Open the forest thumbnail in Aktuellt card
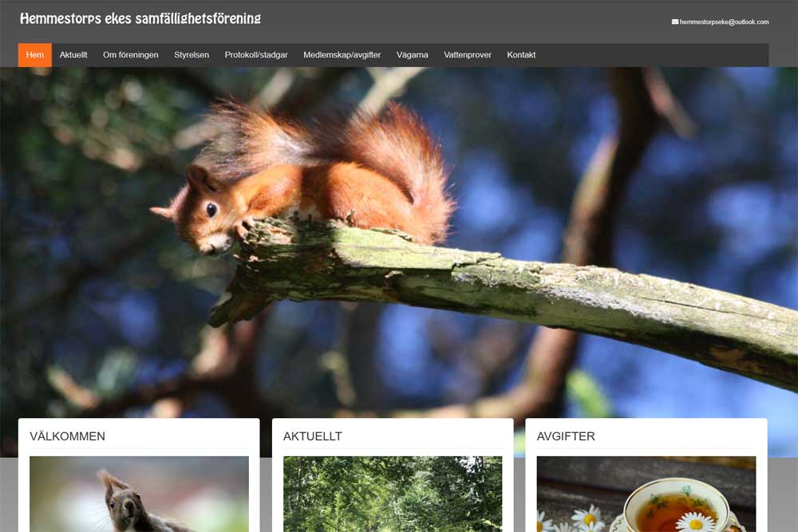The height and width of the screenshot is (532, 798). (393, 495)
